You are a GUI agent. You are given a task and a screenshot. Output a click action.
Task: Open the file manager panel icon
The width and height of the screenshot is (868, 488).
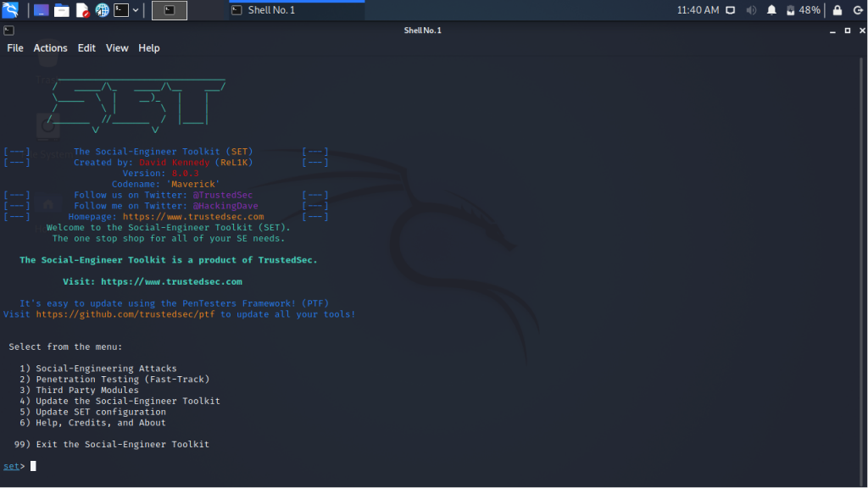(x=61, y=10)
